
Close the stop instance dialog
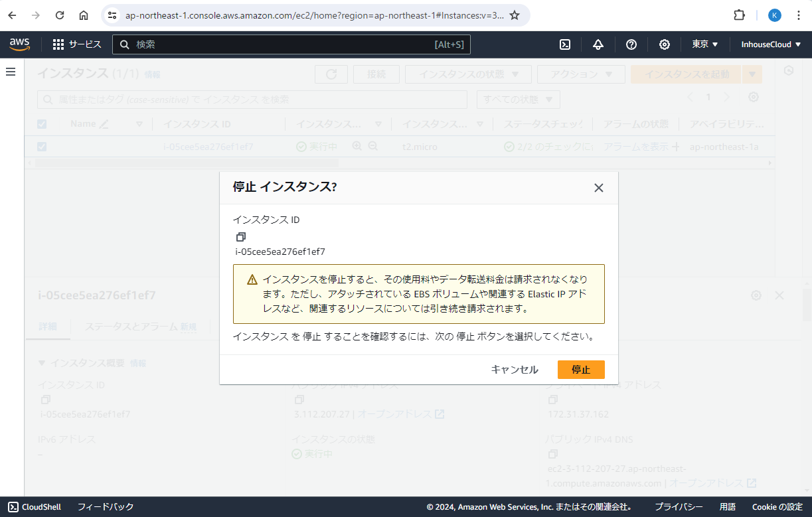[598, 188]
